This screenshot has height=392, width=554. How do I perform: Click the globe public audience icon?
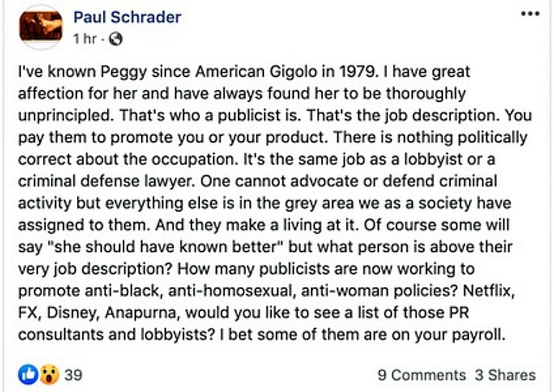click(x=115, y=39)
